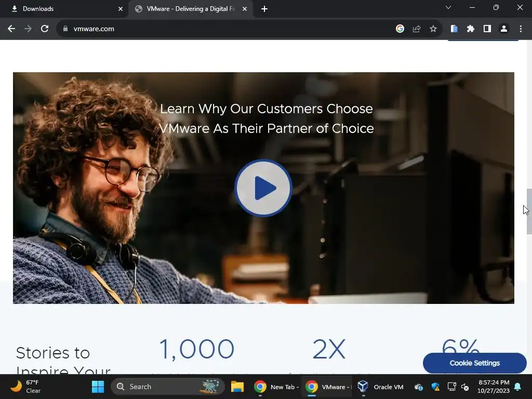Bookmark this page with the star icon

433,29
